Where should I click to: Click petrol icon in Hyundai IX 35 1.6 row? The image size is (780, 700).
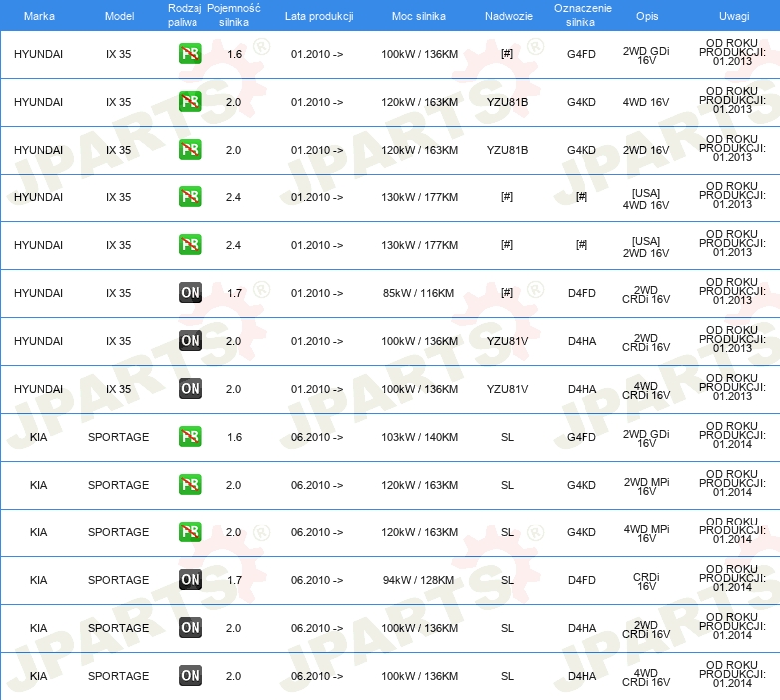pyautogui.click(x=190, y=54)
